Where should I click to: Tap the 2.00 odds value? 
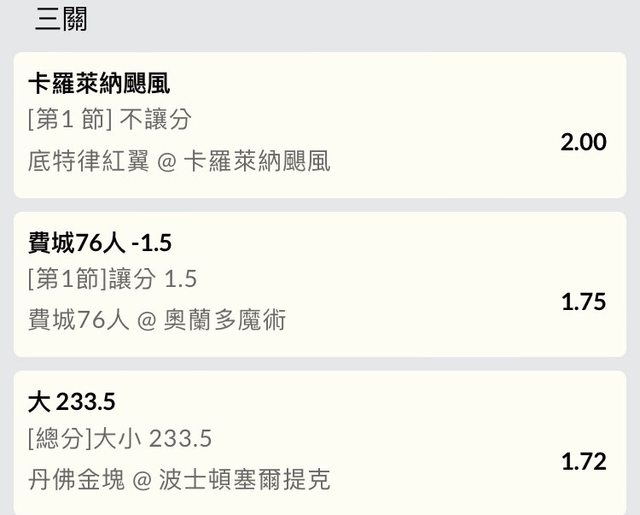(583, 142)
